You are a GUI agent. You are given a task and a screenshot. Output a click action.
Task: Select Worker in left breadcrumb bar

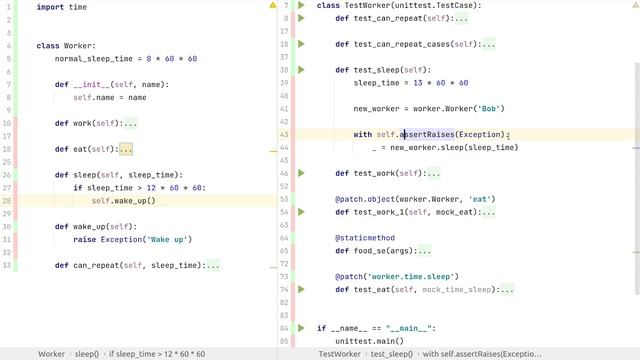[x=51, y=354]
